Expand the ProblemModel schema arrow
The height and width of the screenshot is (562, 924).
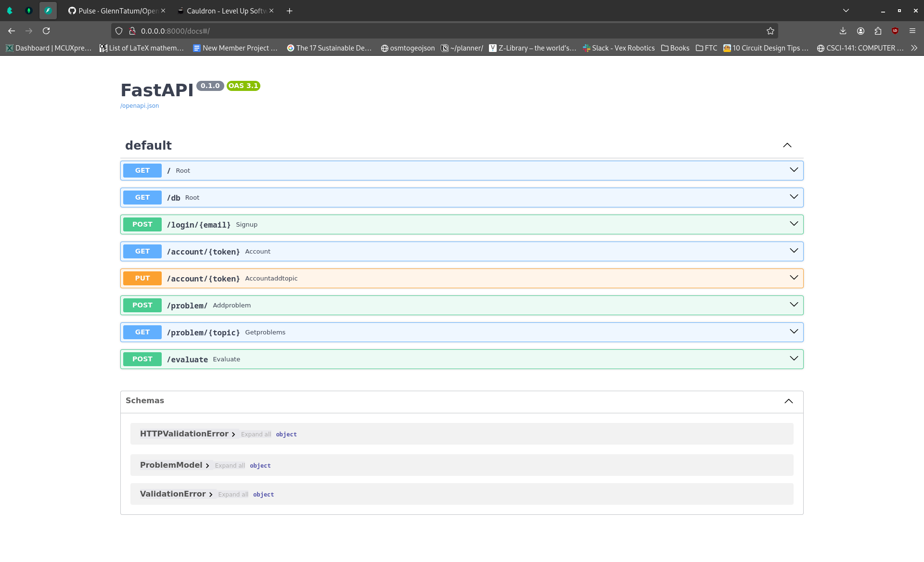[x=207, y=466]
